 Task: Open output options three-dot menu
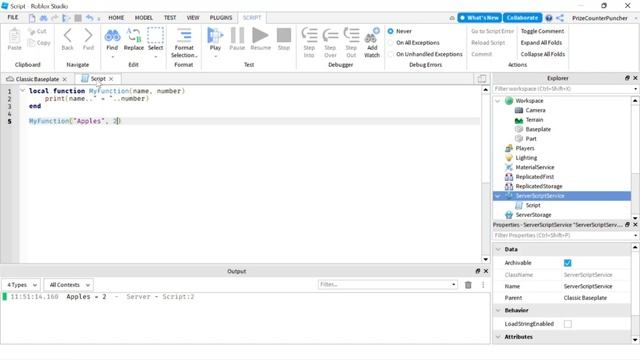pos(483,285)
